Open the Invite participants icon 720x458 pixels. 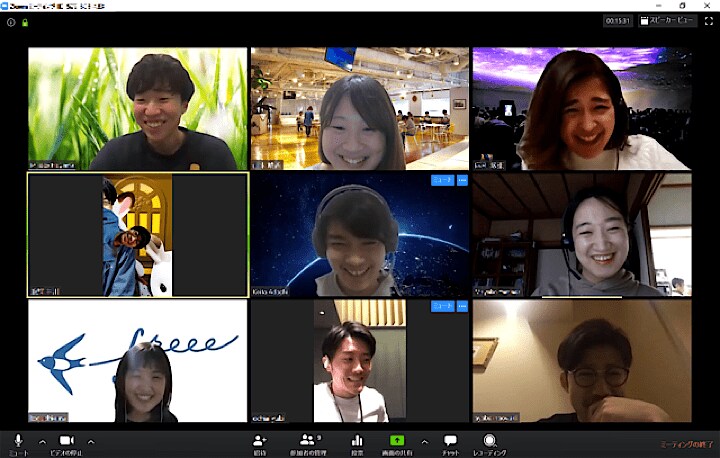pos(260,441)
